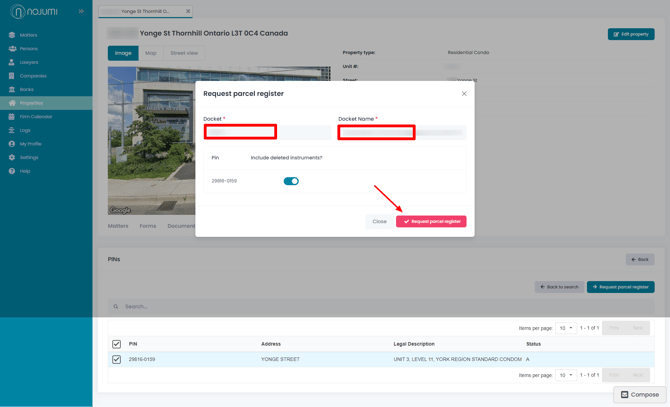This screenshot has width=670, height=407.
Task: Open the top Items per page dropdown
Action: point(566,328)
